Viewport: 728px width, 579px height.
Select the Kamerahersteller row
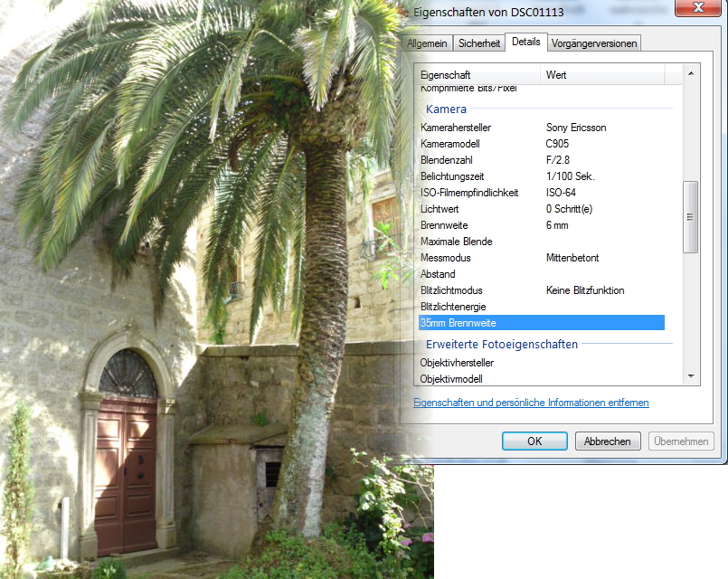pos(542,128)
